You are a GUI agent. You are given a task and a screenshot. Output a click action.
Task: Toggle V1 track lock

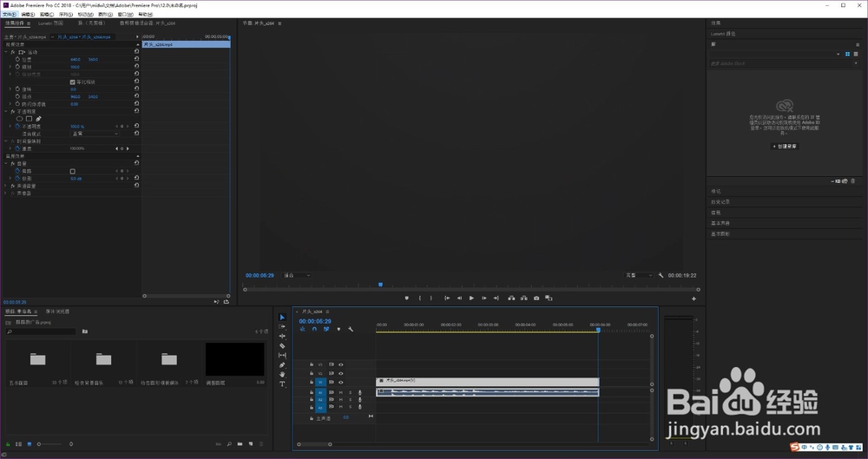click(312, 382)
